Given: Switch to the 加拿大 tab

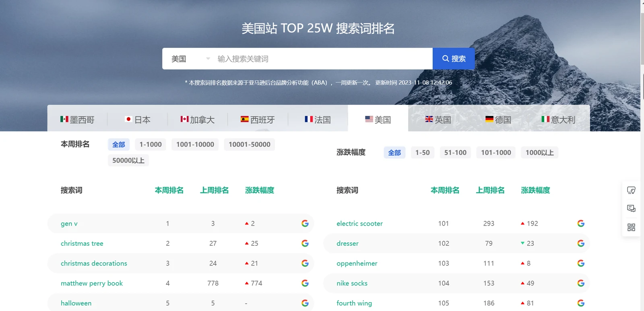Looking at the screenshot, I should (198, 119).
